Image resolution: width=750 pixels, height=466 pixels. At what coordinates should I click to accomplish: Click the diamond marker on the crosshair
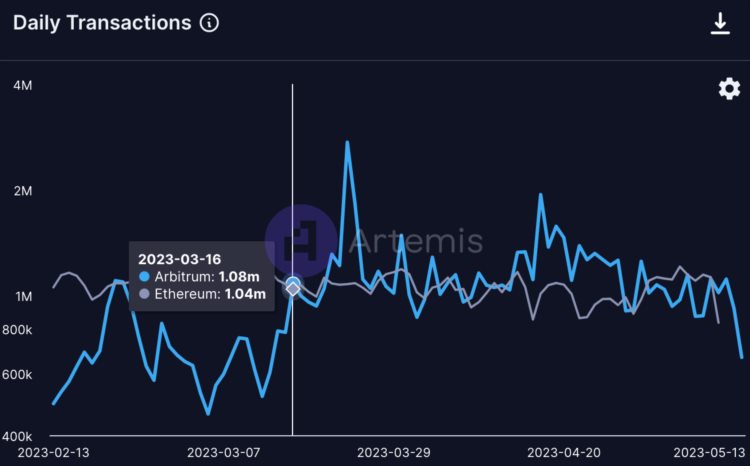pos(293,287)
